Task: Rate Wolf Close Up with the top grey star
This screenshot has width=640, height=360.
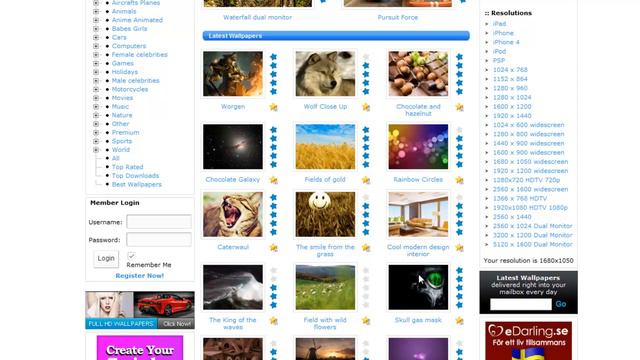Action: (x=366, y=57)
